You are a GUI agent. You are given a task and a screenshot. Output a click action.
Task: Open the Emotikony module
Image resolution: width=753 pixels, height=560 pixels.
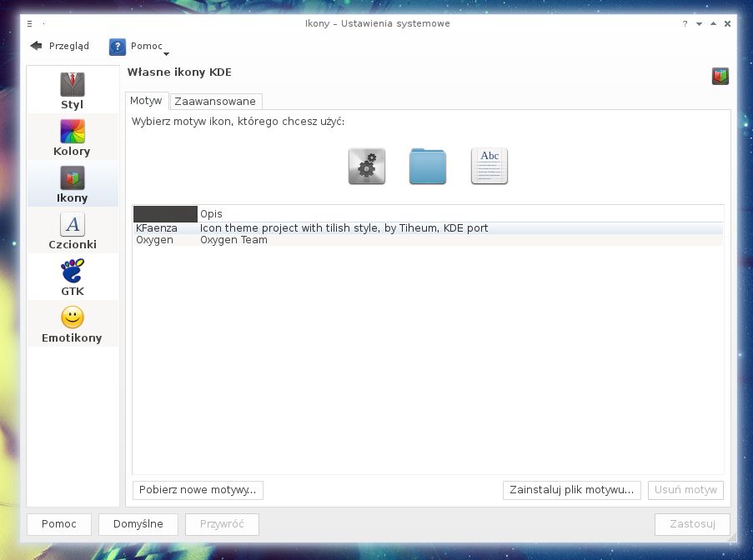[72, 323]
